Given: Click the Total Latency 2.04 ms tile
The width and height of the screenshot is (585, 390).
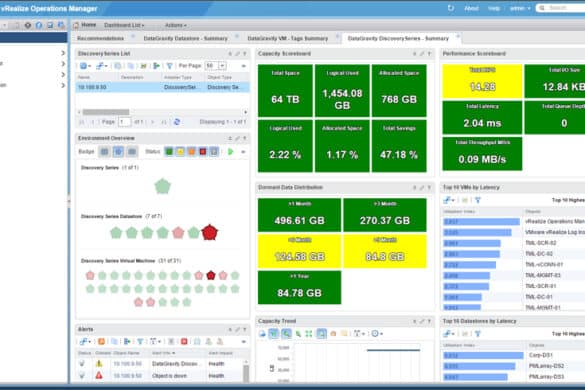Looking at the screenshot, I should [482, 118].
